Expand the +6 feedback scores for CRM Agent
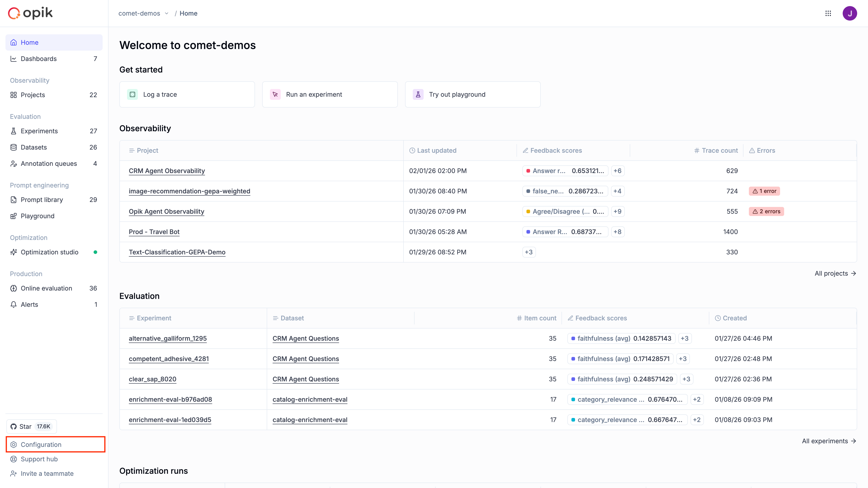Image resolution: width=868 pixels, height=488 pixels. point(617,171)
